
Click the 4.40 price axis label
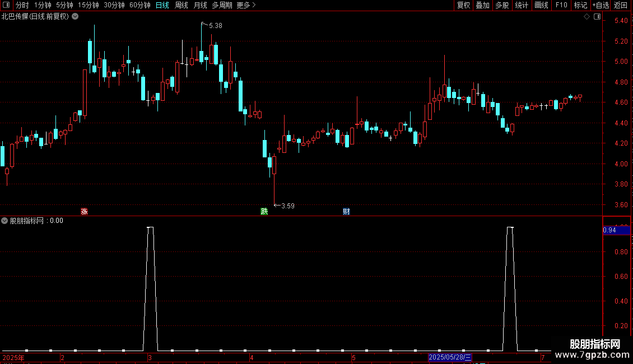621,123
